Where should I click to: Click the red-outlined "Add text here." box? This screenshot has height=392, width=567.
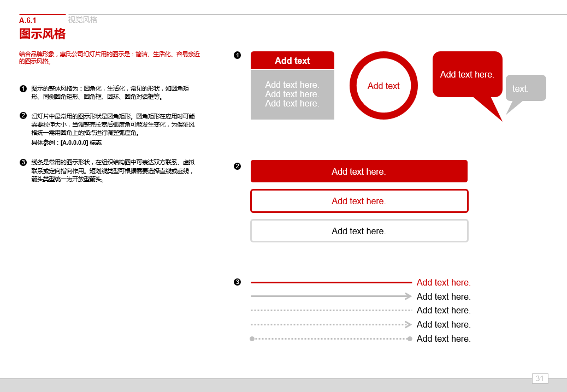coord(359,201)
